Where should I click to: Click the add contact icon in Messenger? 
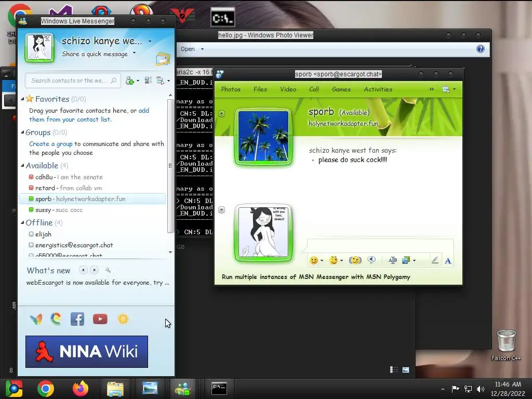coord(130,81)
